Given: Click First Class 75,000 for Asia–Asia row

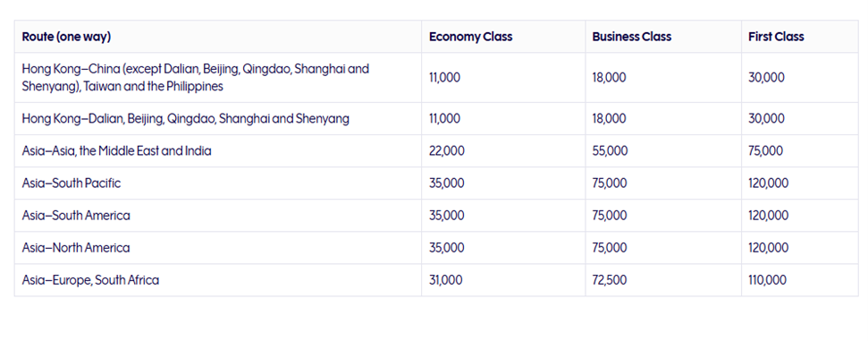Looking at the screenshot, I should (x=765, y=151).
